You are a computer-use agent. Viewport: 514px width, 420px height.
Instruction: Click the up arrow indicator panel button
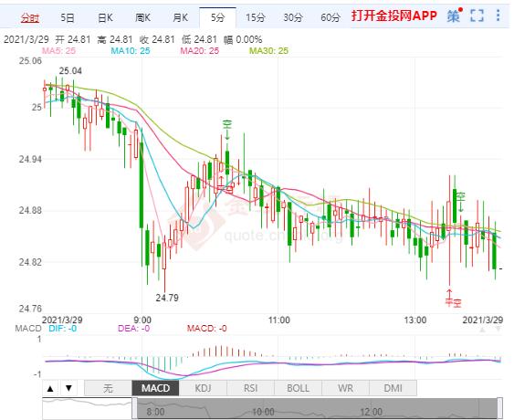pos(50,389)
